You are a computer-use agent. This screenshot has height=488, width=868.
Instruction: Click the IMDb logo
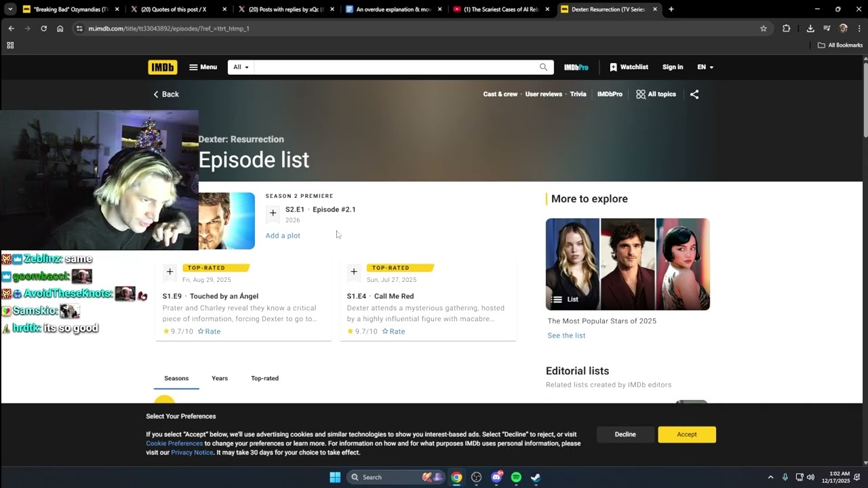point(163,67)
